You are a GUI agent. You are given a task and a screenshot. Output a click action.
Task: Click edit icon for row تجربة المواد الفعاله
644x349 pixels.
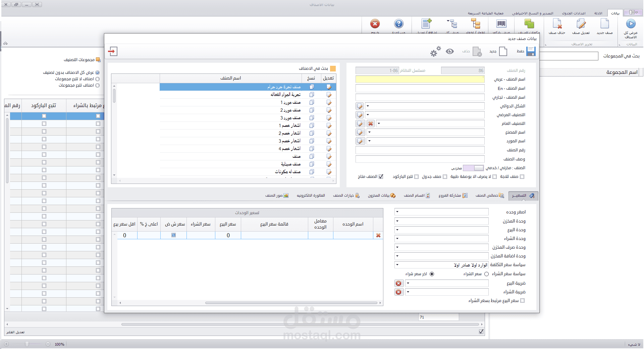tap(329, 95)
